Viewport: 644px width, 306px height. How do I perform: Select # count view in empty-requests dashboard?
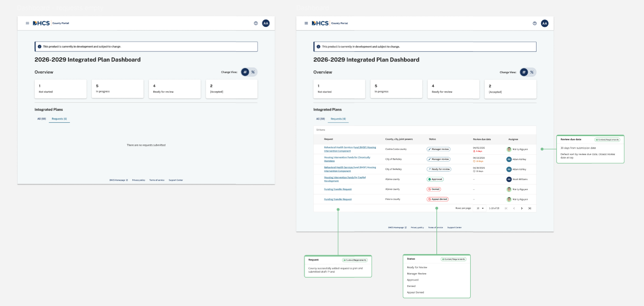[245, 72]
